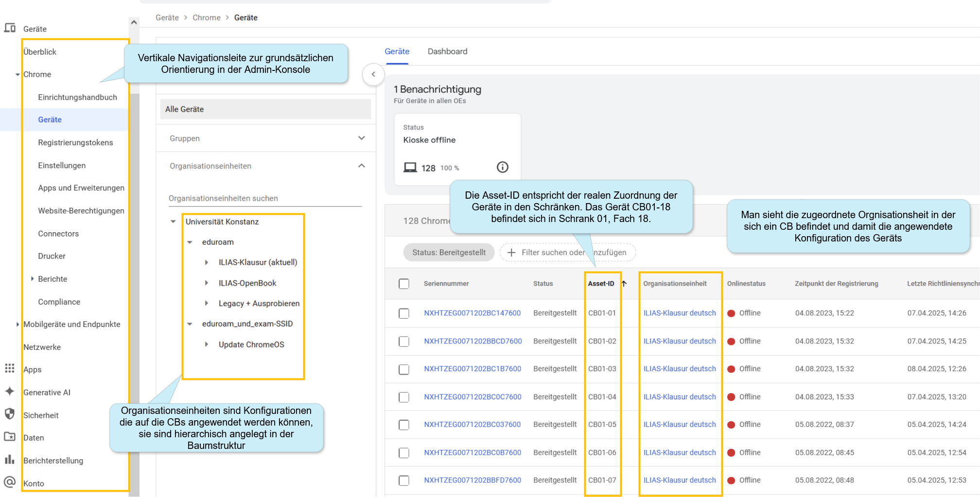This screenshot has width=980, height=497.
Task: Select the checkbox for device CB01-04
Action: pos(404,397)
